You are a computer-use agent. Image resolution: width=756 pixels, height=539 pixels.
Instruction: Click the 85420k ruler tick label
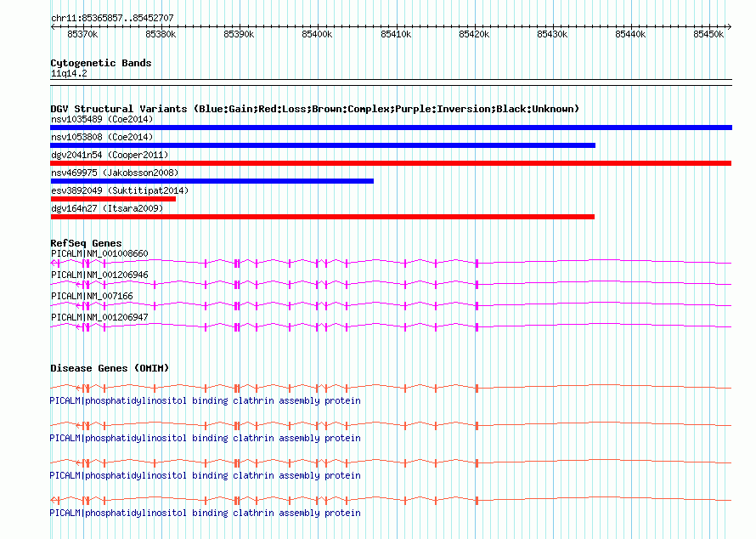point(474,34)
